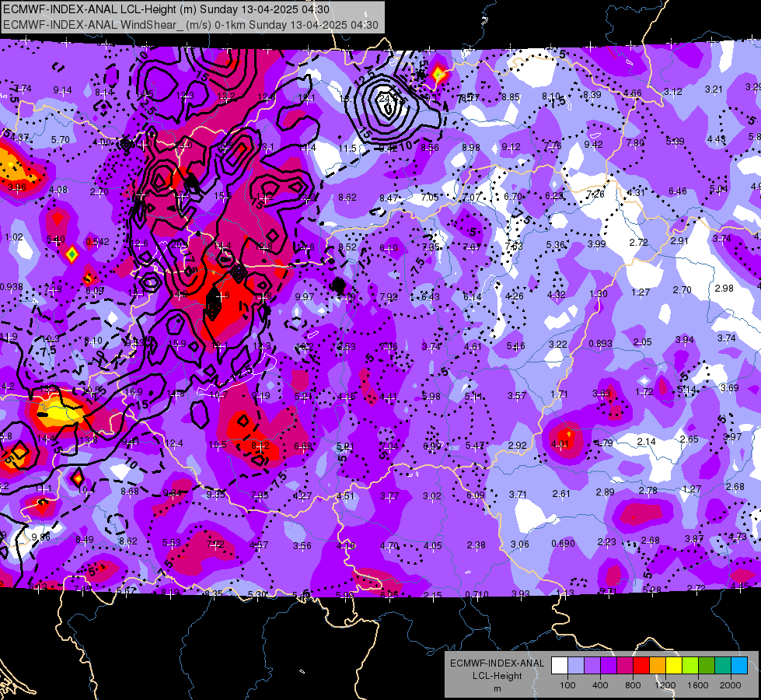Click the wind shear value '4.66'
The width and height of the screenshot is (761, 700).
tap(633, 93)
